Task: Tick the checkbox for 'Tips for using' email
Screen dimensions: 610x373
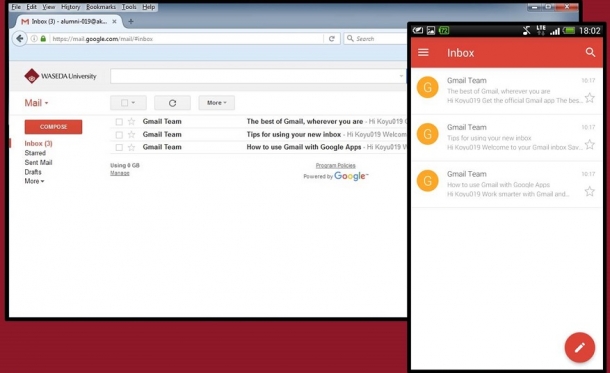Action: pyautogui.click(x=119, y=135)
